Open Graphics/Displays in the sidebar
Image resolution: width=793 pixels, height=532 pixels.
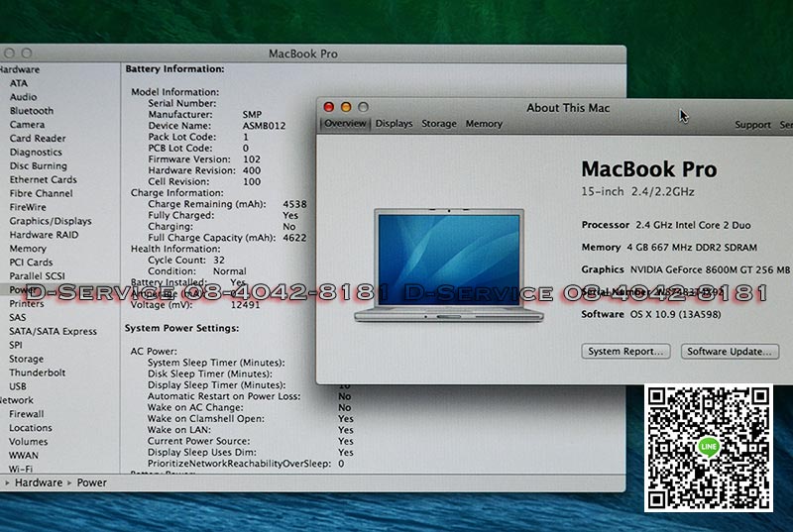click(51, 221)
